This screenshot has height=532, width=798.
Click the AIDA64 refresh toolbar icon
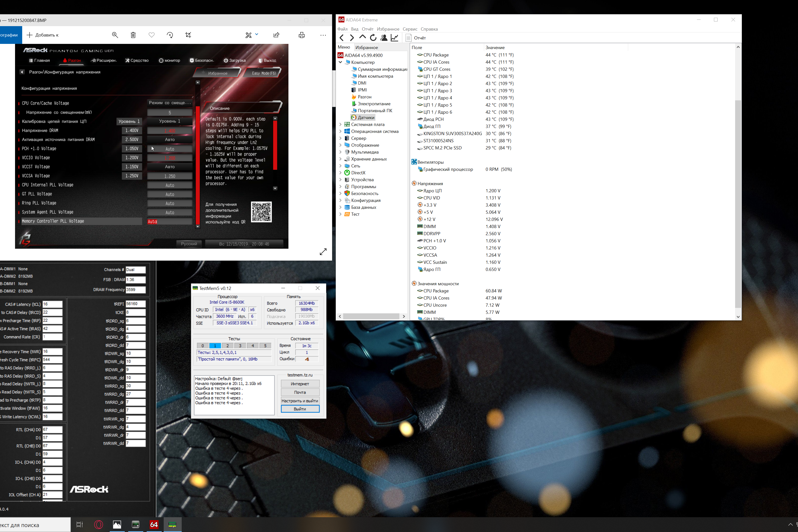tap(373, 38)
